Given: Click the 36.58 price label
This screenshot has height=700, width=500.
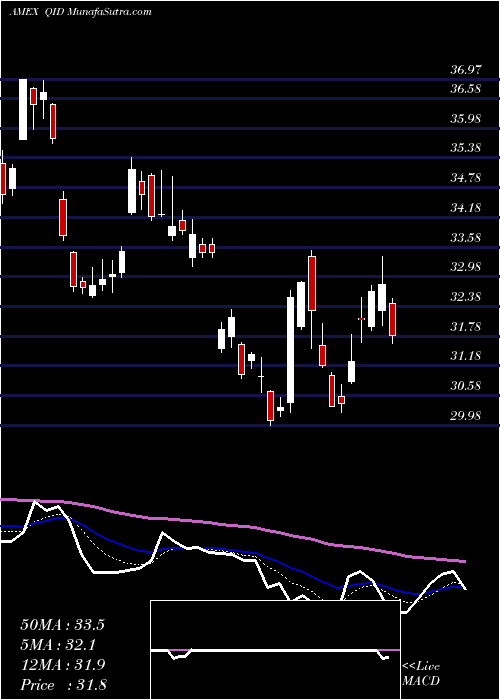Looking at the screenshot, I should (465, 89).
